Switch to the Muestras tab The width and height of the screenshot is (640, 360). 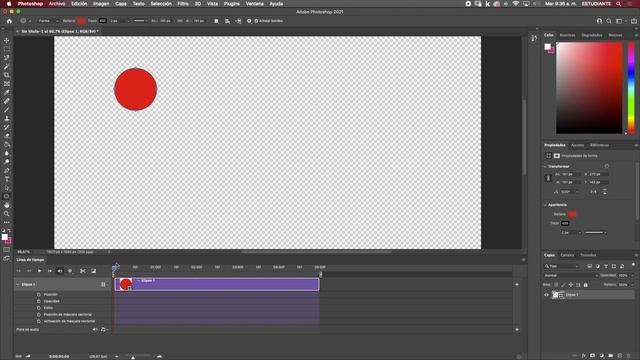(x=567, y=36)
